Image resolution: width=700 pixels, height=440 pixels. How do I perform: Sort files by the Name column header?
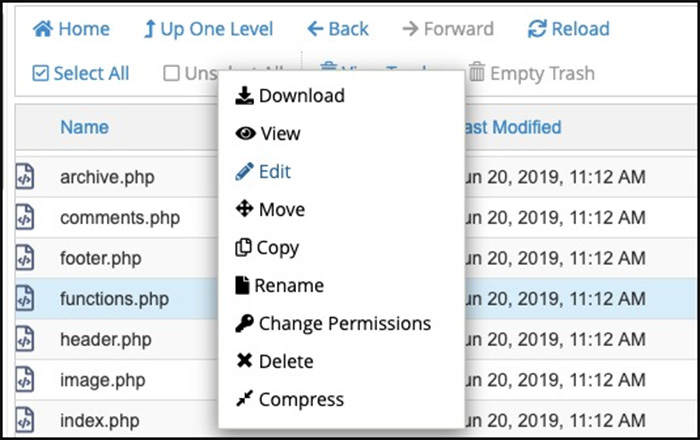point(84,127)
